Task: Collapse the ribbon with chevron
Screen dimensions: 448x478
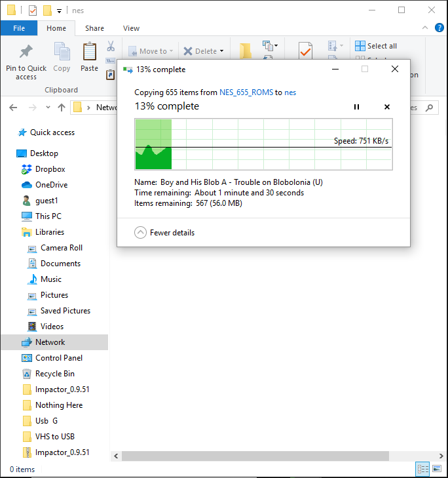Action: click(425, 28)
